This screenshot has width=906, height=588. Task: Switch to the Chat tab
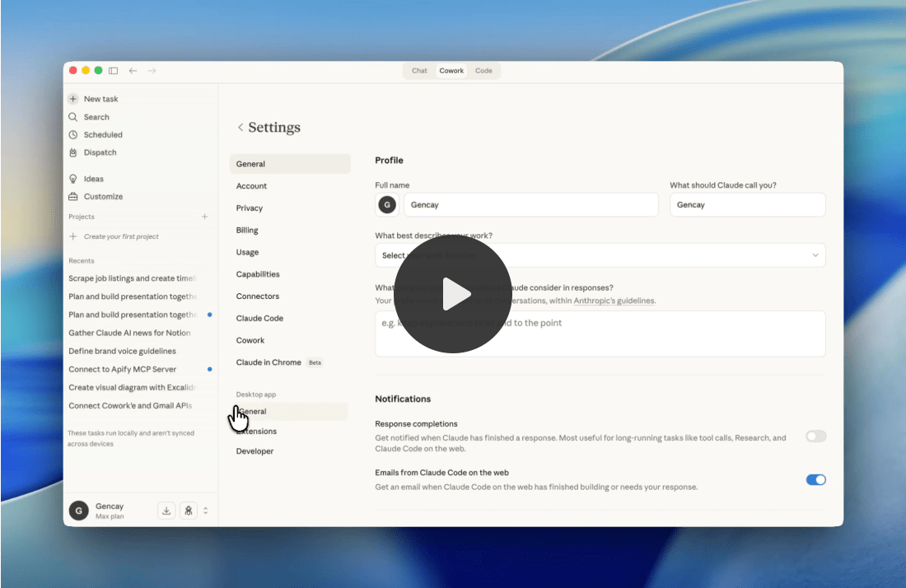pos(419,71)
